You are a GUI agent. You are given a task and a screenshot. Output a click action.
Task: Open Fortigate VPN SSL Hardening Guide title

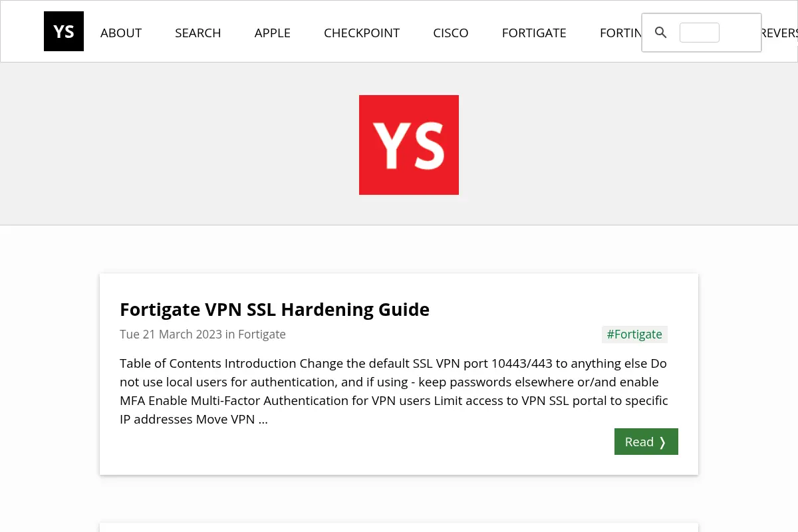point(275,309)
